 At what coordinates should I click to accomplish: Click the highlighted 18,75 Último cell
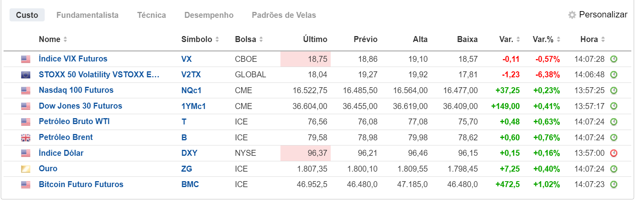[305, 59]
